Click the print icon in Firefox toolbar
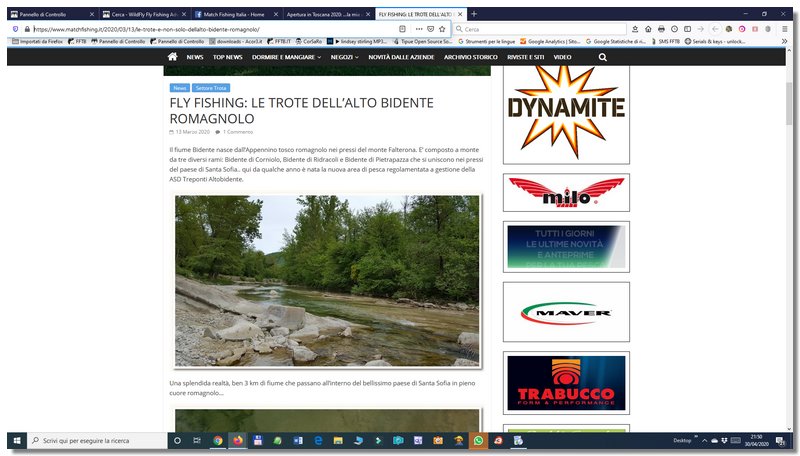Screen dimensions: 800x456 coord(661,29)
